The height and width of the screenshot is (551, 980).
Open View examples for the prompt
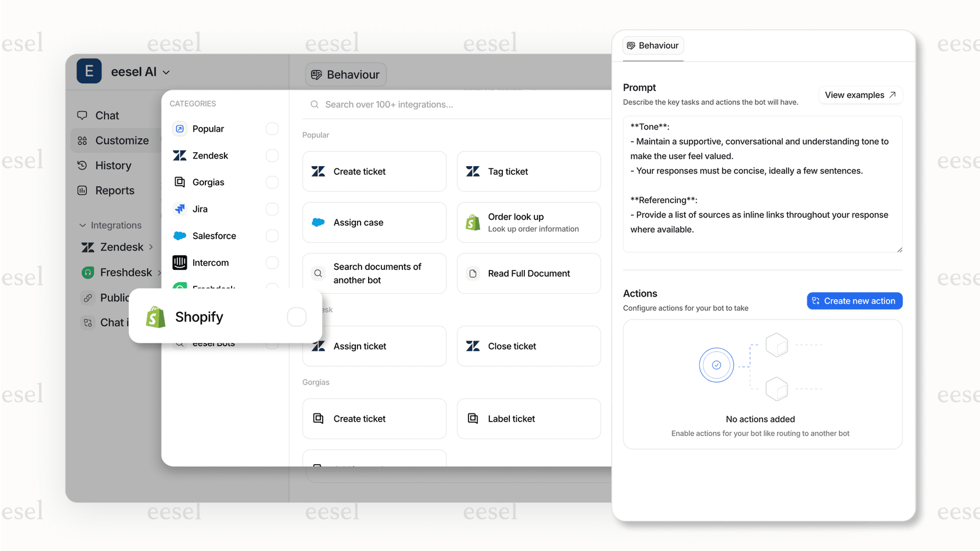pos(860,94)
